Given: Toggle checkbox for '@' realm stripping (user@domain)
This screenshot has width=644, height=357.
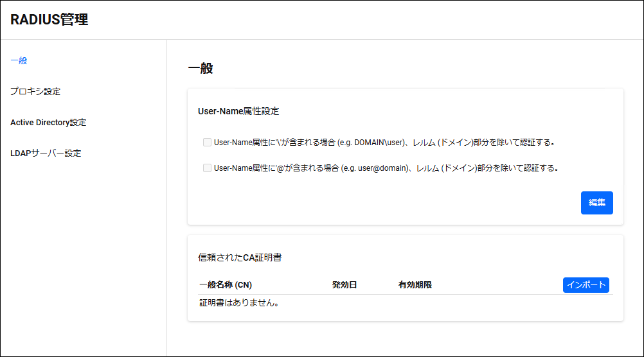Looking at the screenshot, I should pos(207,168).
